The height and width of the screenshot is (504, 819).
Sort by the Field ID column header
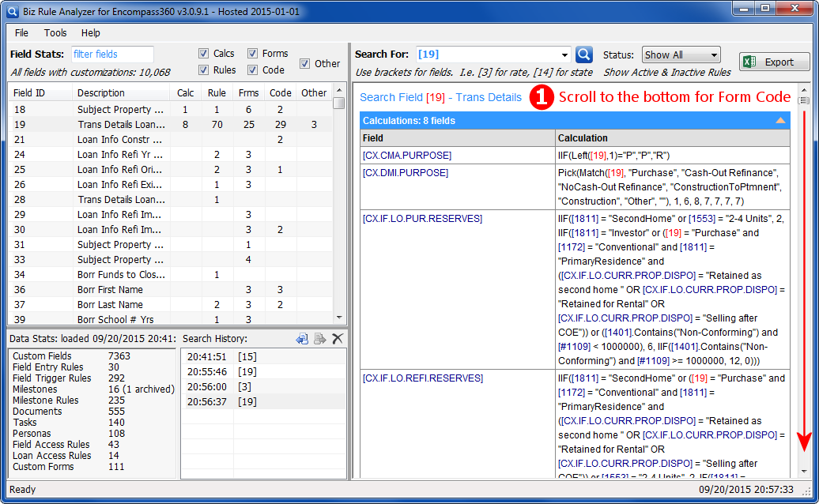[40, 93]
